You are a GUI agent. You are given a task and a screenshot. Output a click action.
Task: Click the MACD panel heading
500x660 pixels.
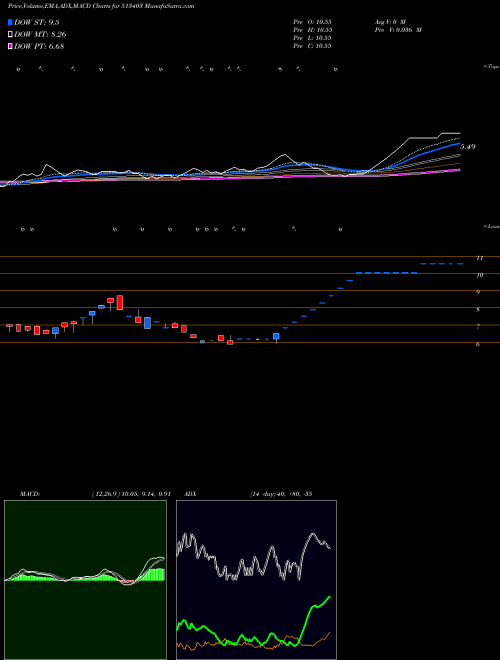pos(29,494)
